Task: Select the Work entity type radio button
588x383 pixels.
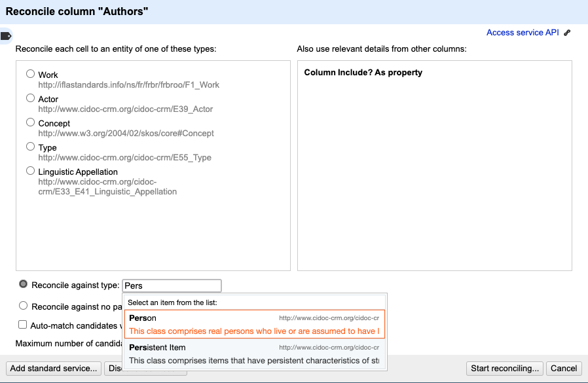Action: (30, 73)
